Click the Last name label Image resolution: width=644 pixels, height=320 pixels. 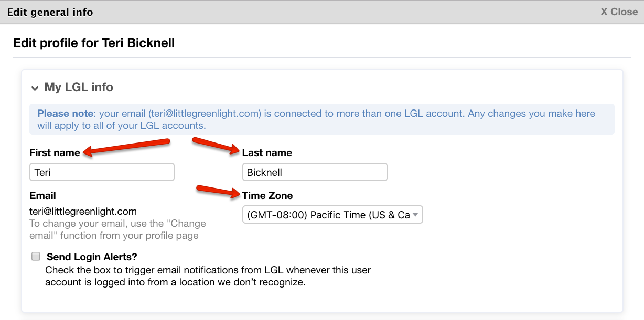267,153
